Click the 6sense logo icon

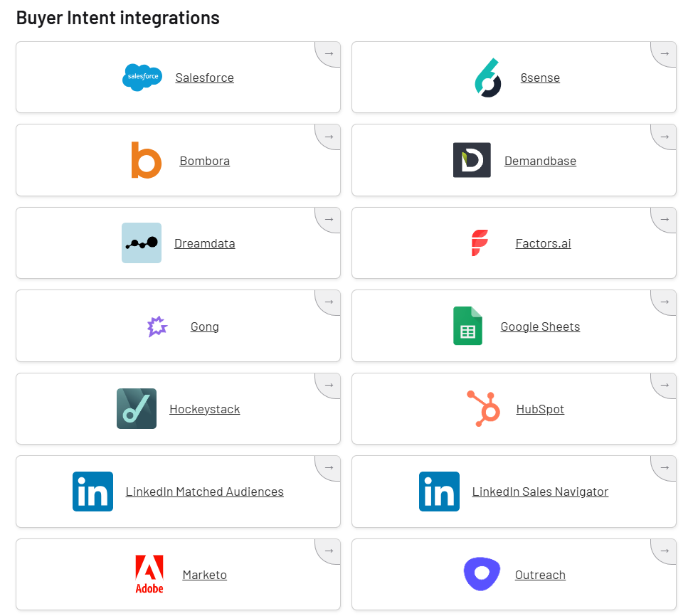488,78
